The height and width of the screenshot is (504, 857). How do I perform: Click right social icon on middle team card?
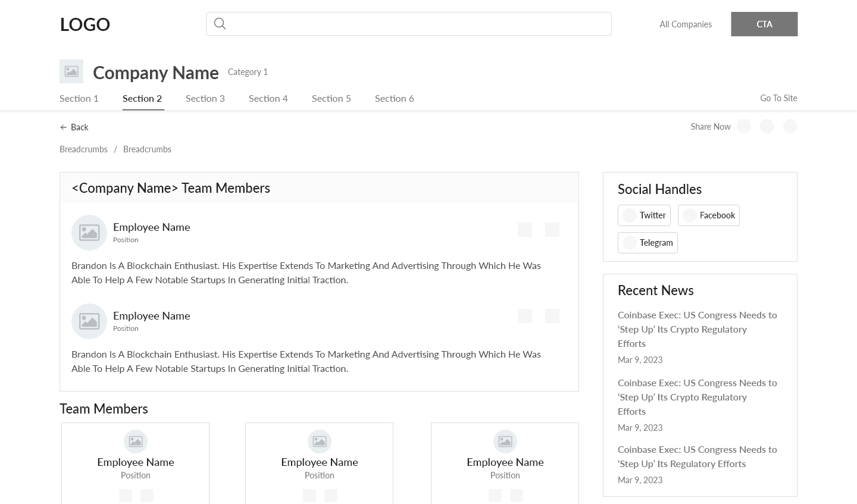[x=331, y=496]
